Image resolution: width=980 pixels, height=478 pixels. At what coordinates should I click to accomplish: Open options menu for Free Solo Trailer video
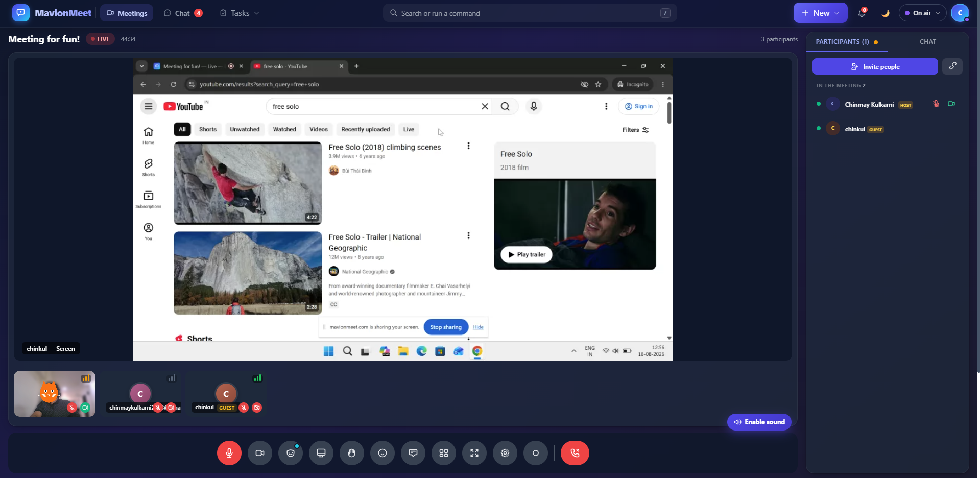tap(468, 236)
